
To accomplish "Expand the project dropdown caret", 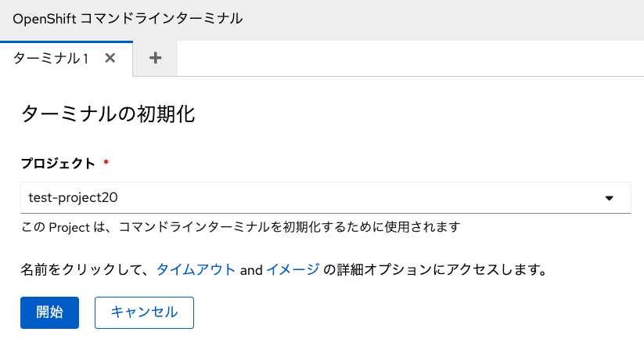I will (x=609, y=198).
